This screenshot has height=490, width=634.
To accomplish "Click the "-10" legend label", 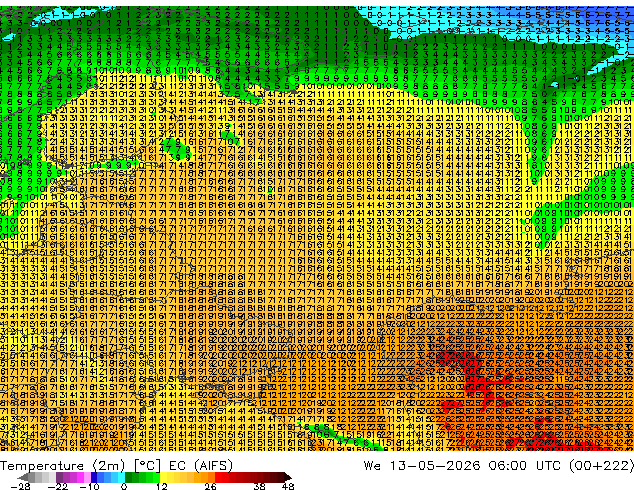I will [89, 486].
